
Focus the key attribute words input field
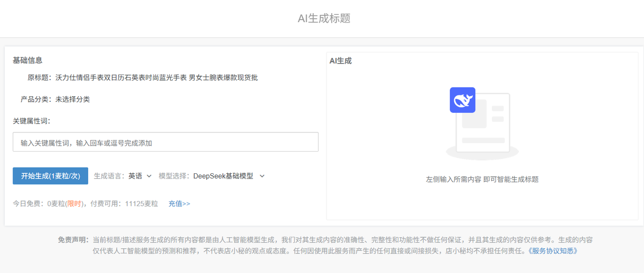coord(166,142)
